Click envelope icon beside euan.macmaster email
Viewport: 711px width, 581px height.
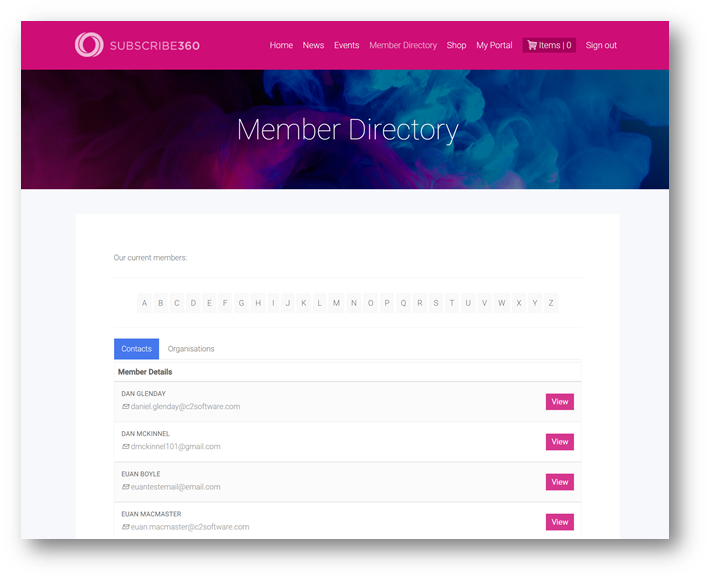point(126,527)
